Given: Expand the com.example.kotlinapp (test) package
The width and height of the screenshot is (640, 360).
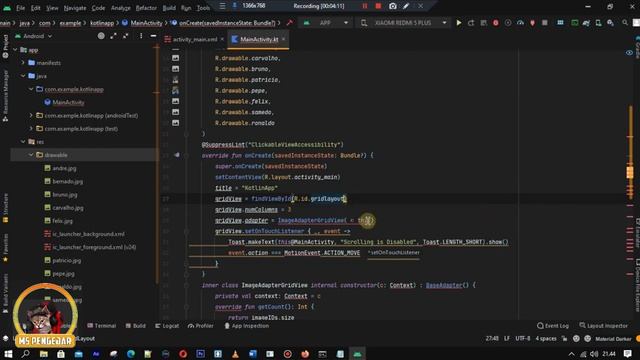Looking at the screenshot, I should 31,129.
